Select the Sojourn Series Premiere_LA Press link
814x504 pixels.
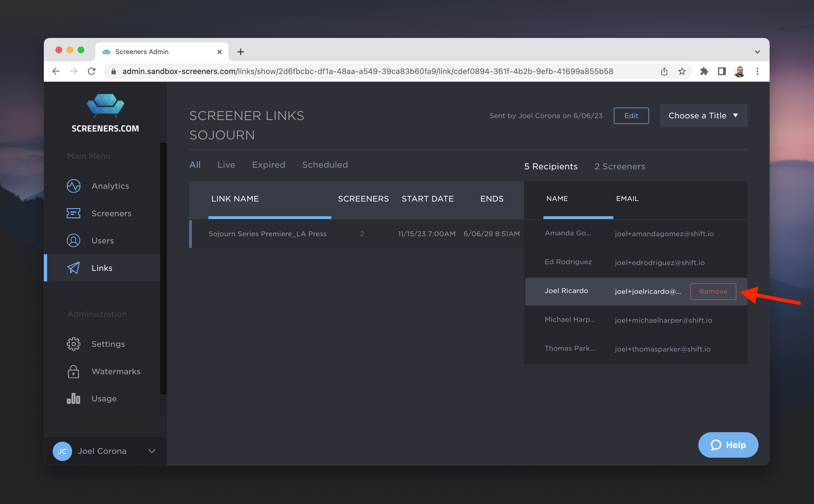pos(267,234)
